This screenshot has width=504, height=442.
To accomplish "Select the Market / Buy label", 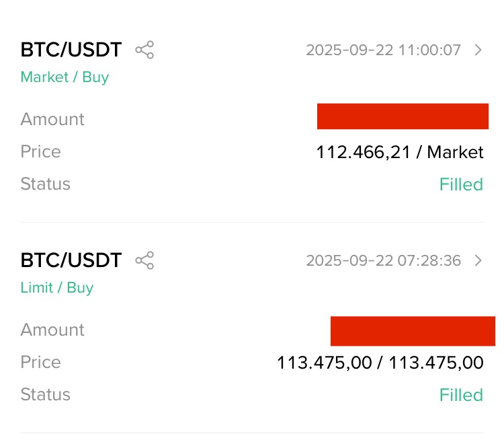I will click(65, 77).
